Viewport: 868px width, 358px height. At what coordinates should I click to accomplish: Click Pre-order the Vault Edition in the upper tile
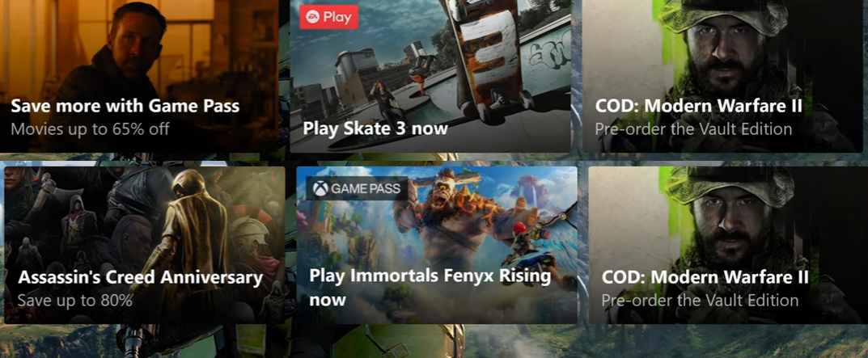[x=693, y=129]
